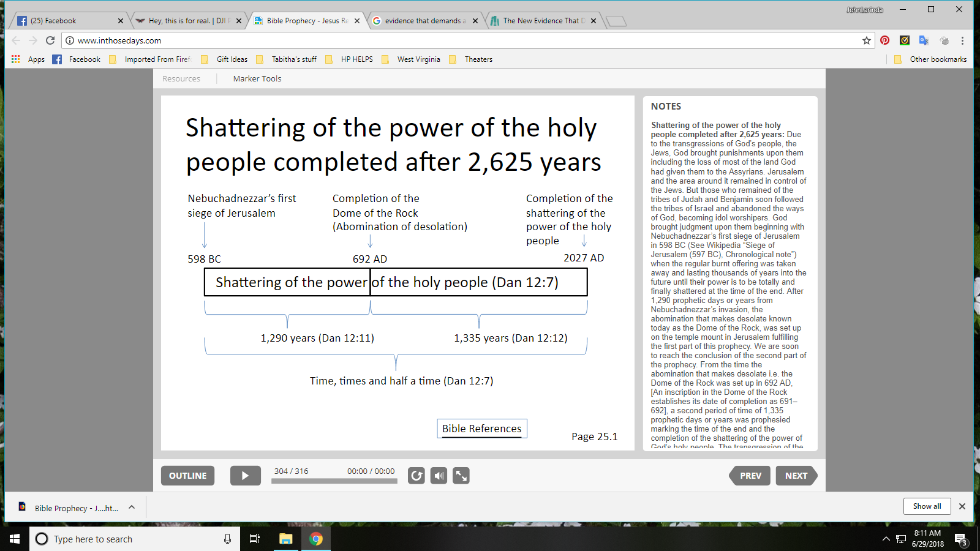
Task: Open Imported From Firefox bookmarks folder
Action: click(150, 59)
